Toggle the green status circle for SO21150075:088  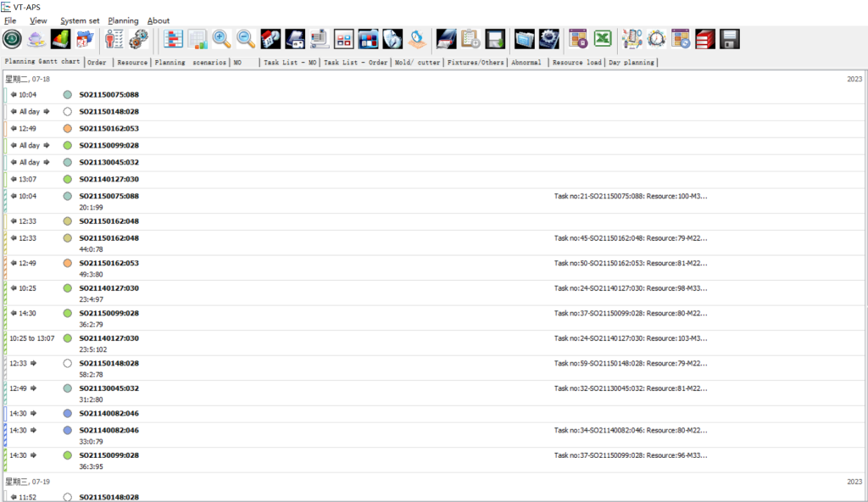(x=68, y=94)
